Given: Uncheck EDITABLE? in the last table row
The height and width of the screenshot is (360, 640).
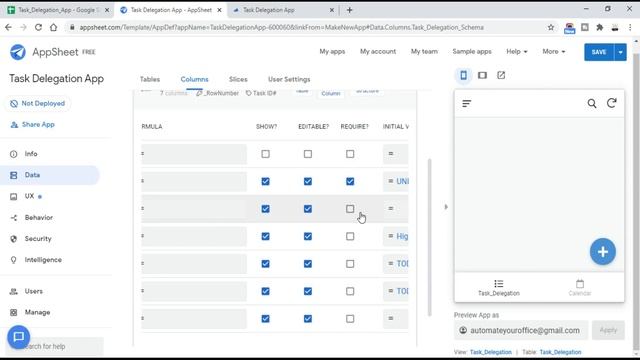Looking at the screenshot, I should click(308, 319).
